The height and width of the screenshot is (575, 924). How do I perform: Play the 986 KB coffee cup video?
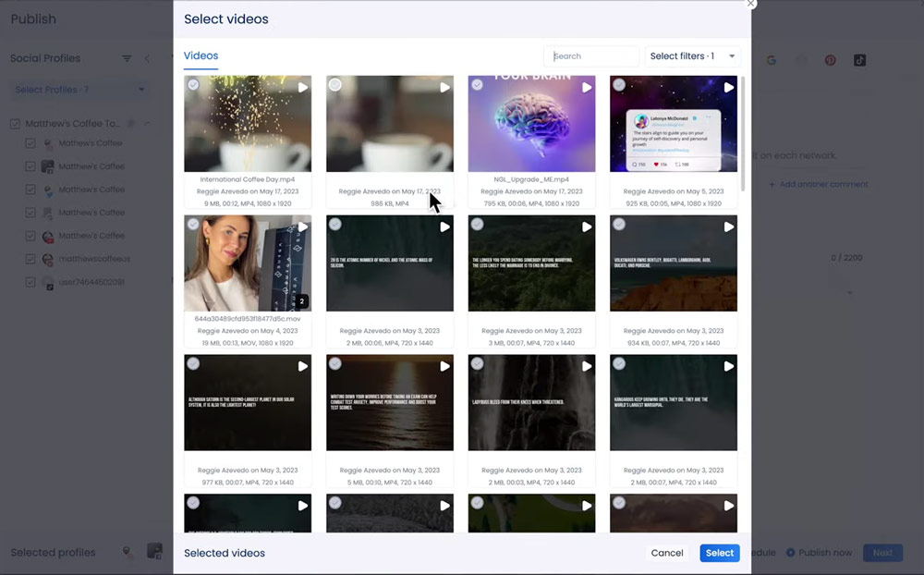point(444,87)
